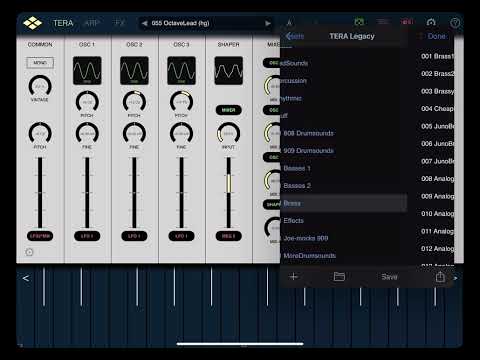Open the three-line menu icon in toolbar
Viewport: 480px width, 360px height.
[383, 22]
